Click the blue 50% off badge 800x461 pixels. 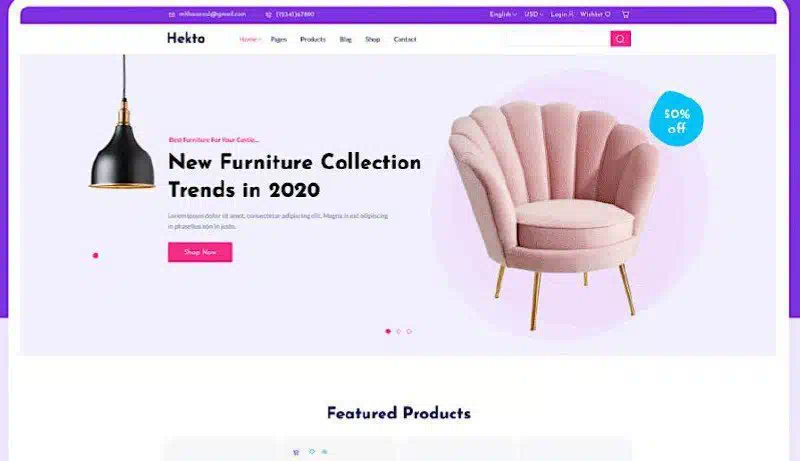click(677, 119)
